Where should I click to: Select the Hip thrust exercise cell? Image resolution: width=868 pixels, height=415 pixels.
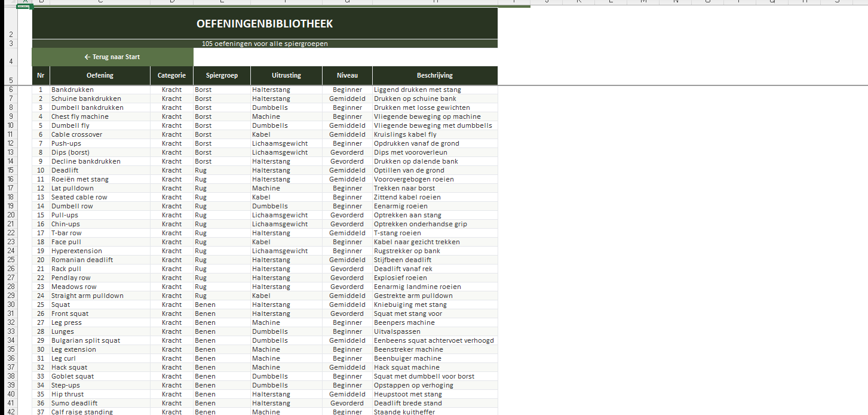pyautogui.click(x=100, y=394)
